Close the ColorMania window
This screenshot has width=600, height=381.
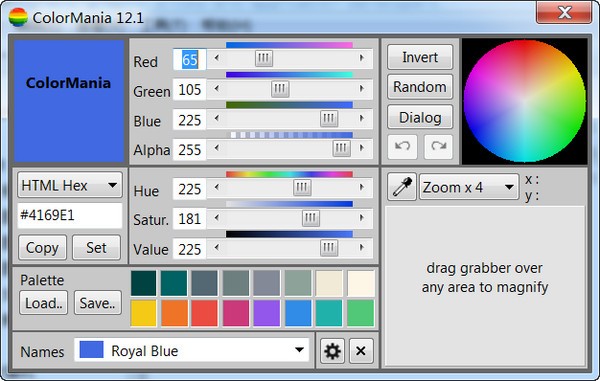click(x=564, y=12)
